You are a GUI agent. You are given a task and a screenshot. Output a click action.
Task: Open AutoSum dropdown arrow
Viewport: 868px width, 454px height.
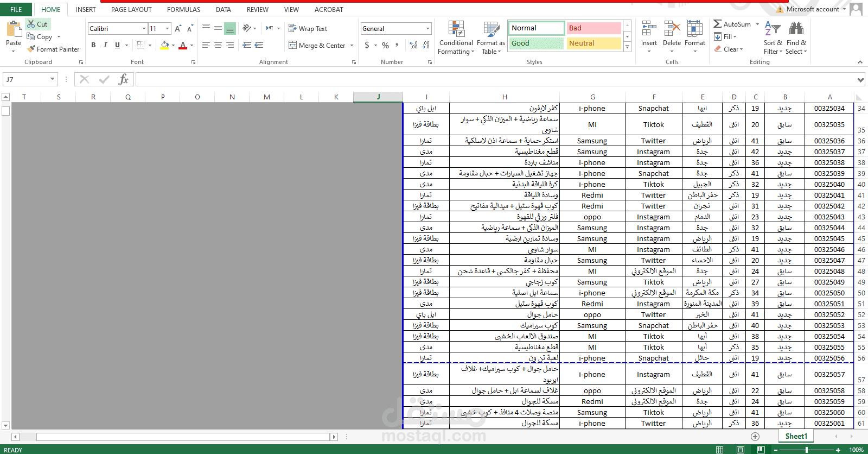[x=757, y=24]
